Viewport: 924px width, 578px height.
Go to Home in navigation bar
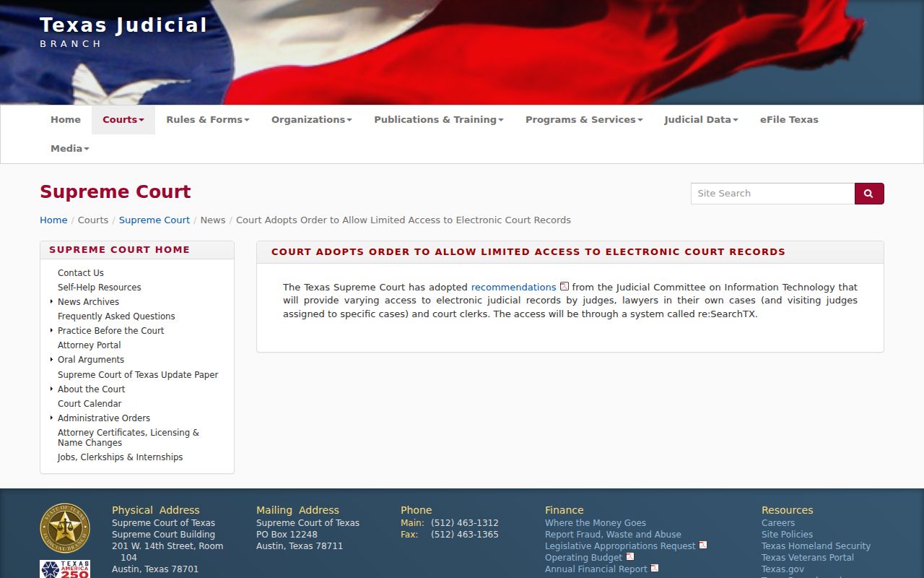pyautogui.click(x=66, y=120)
